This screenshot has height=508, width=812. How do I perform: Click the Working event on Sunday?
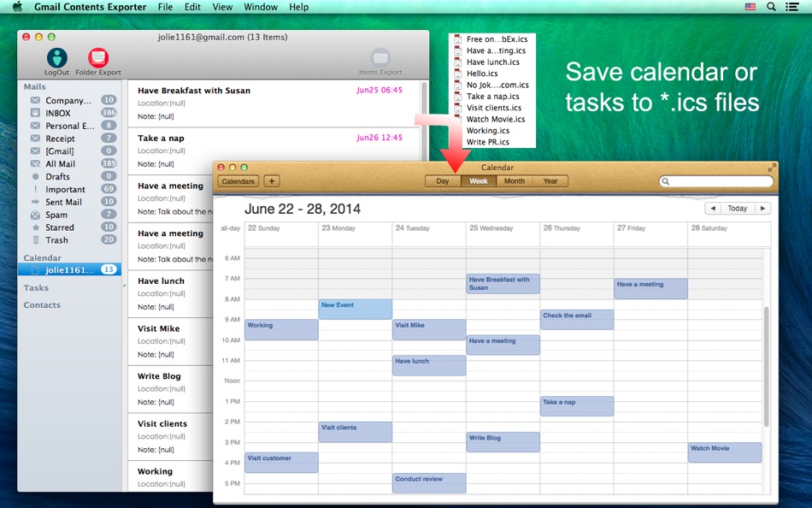click(x=281, y=329)
